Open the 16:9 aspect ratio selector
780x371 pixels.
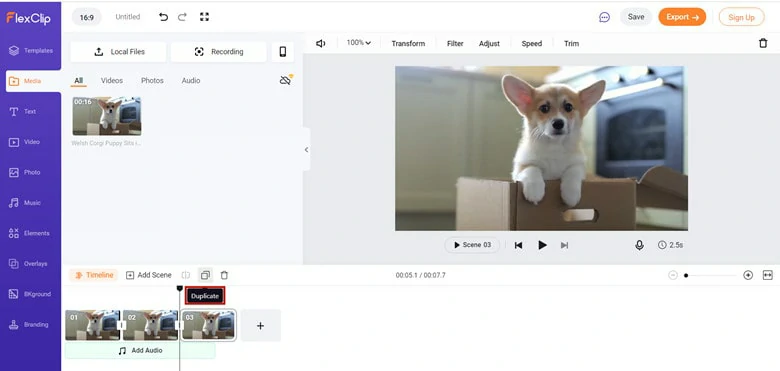coord(87,17)
